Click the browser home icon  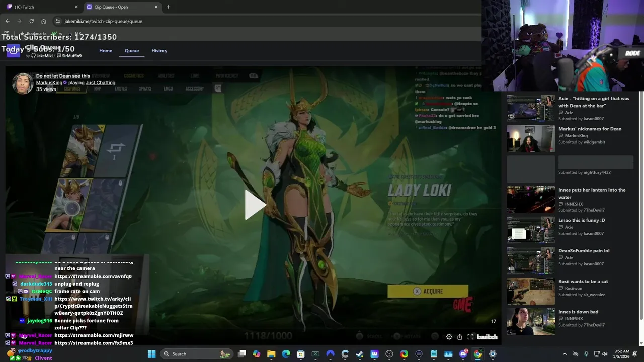(44, 21)
